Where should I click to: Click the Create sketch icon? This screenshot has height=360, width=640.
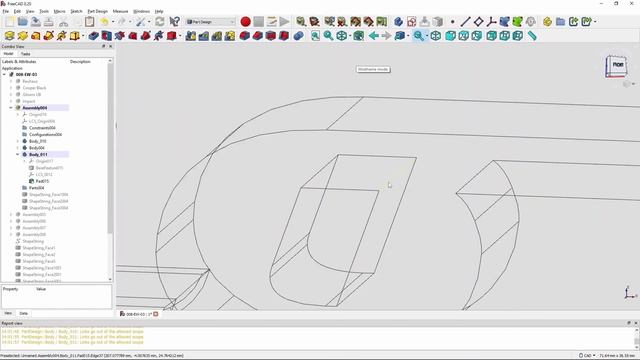point(411,22)
